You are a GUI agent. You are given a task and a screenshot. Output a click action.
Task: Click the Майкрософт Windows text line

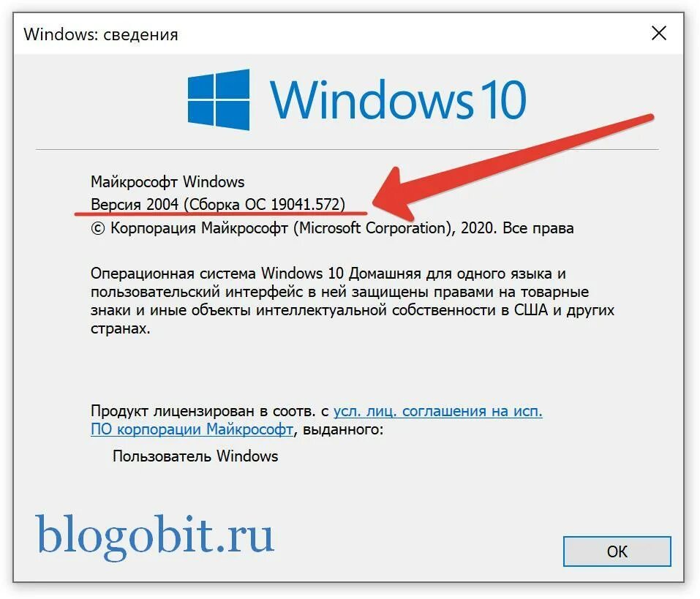point(168,181)
